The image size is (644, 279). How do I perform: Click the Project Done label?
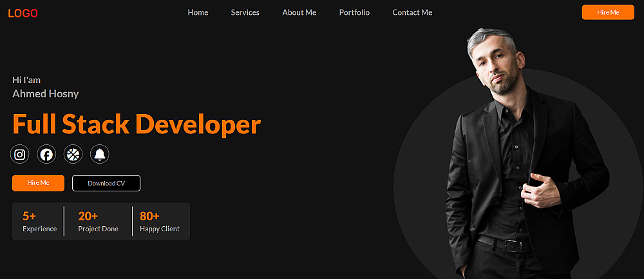pos(98,229)
